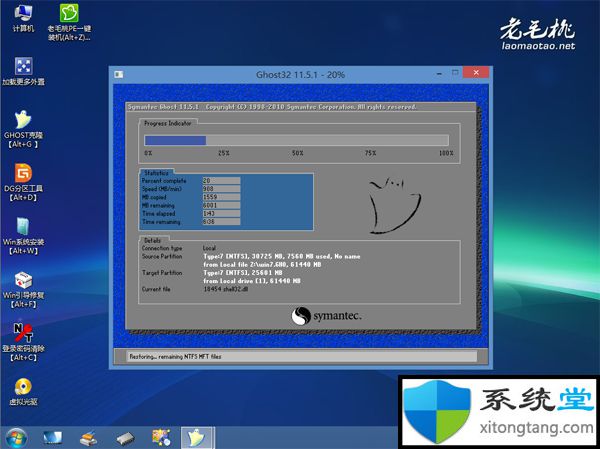Screen dimensions: 600x449
Task: Launch 登录密码清除 Alt+C desktop icon
Action: (x=23, y=343)
